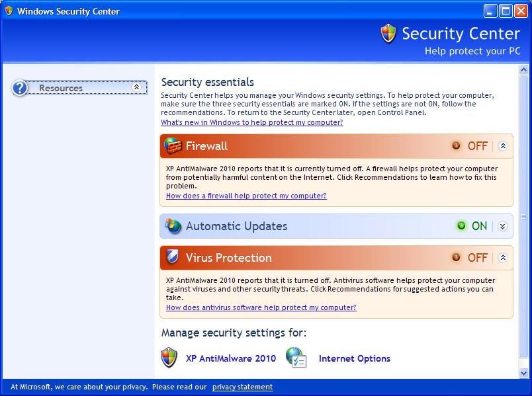
Task: Click the Firewall red OFF status light
Action: point(456,145)
